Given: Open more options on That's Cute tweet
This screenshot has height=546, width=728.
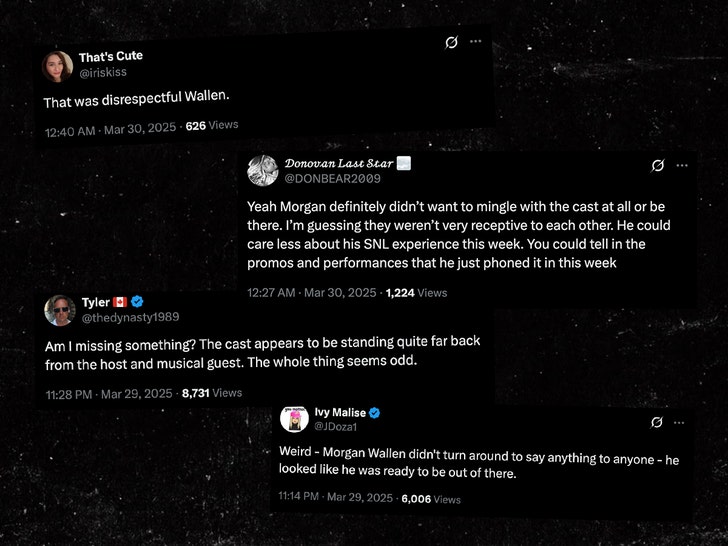Looking at the screenshot, I should click(x=476, y=42).
